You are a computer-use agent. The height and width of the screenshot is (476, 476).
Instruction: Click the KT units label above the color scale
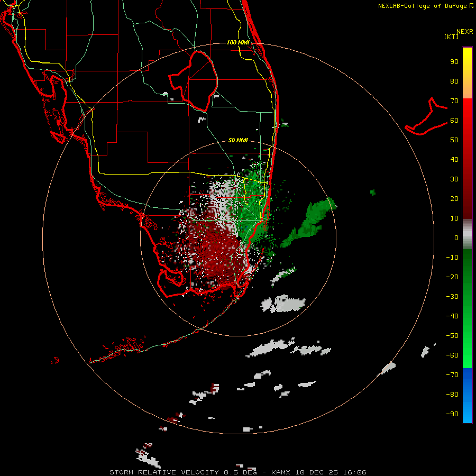(452, 36)
